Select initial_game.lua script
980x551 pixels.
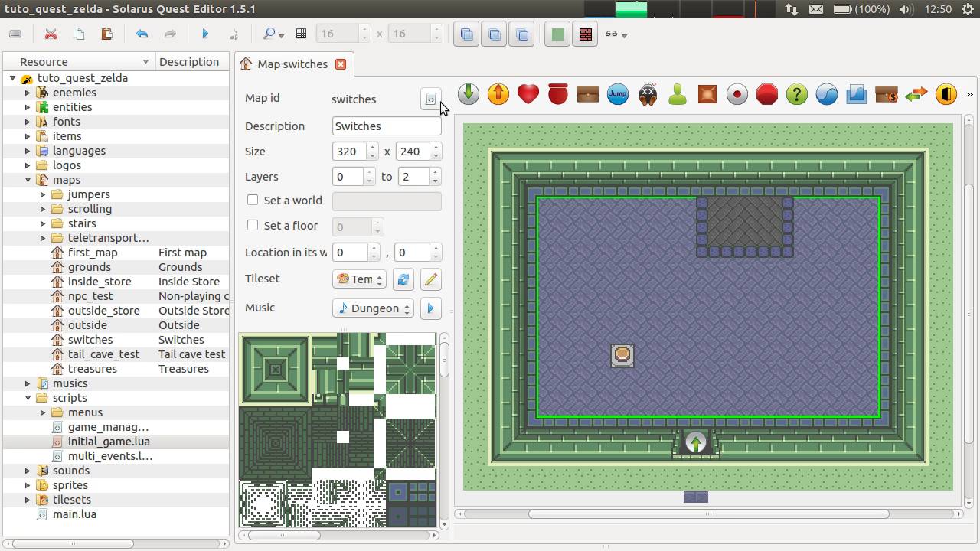point(109,442)
